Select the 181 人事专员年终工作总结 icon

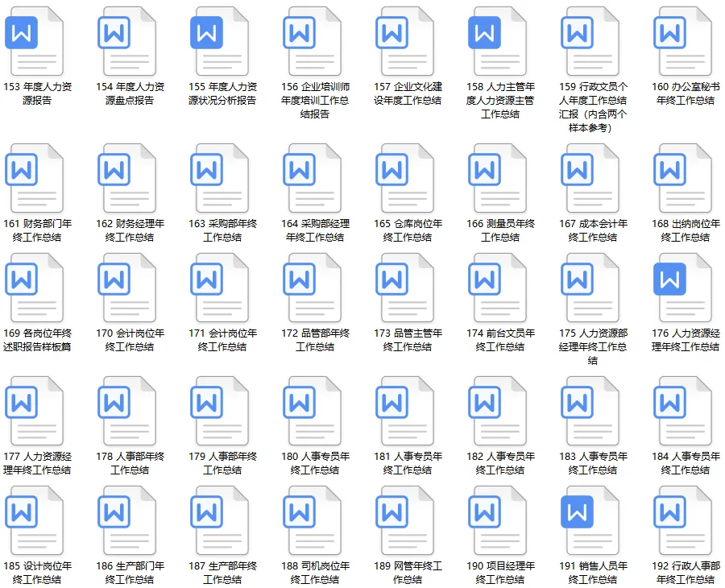click(x=405, y=411)
